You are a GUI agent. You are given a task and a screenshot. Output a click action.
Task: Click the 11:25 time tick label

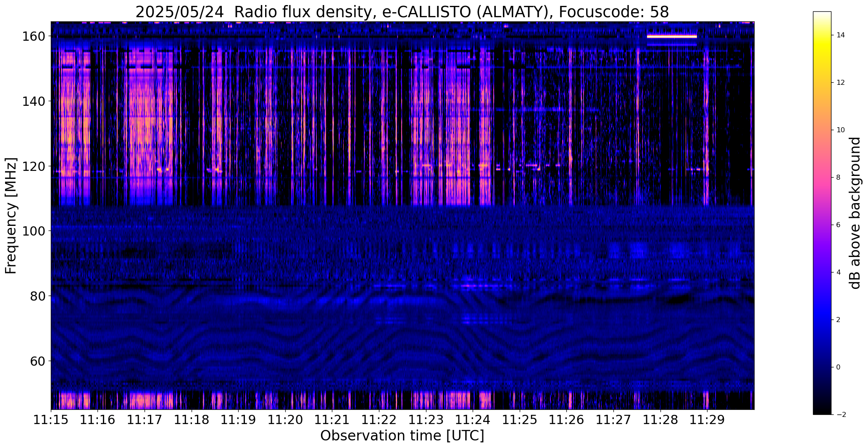[x=520, y=420]
